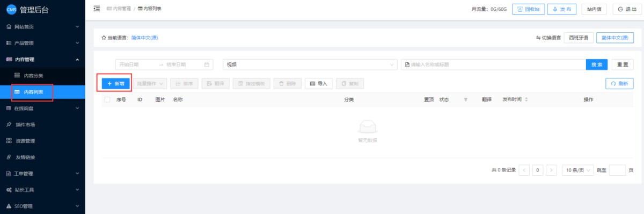Click the 分类 column header

(x=349, y=99)
